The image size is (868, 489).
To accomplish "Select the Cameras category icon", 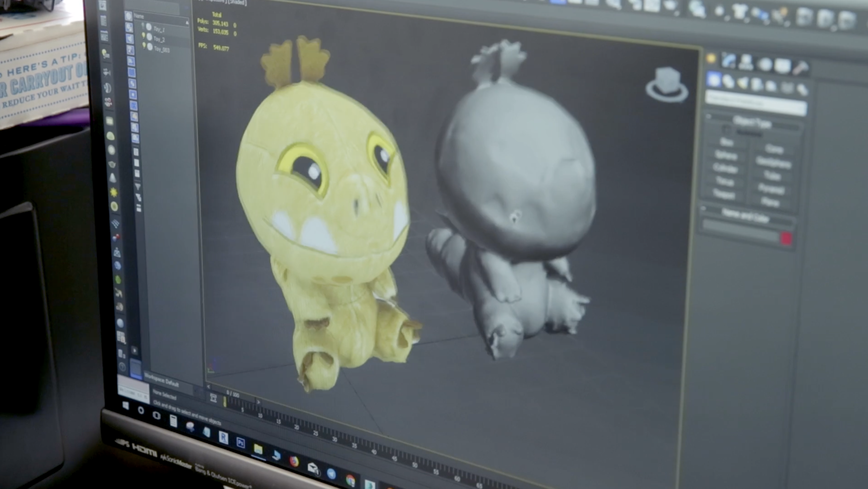I will (757, 85).
